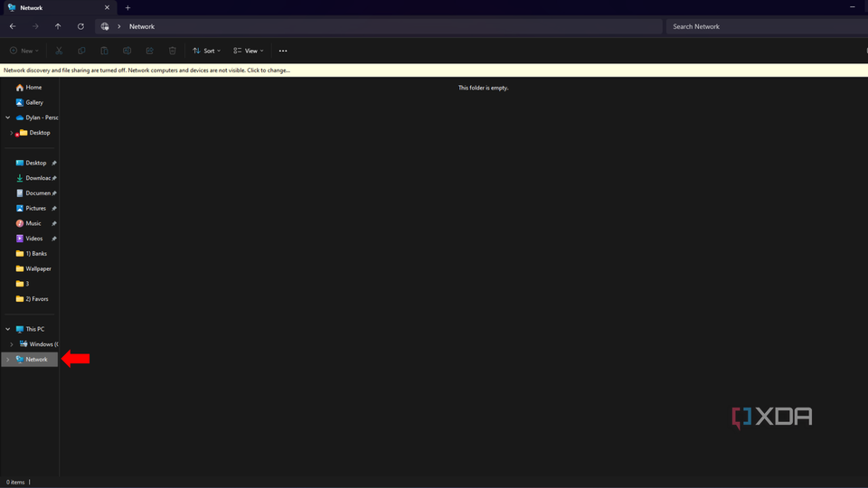Select the Windows (C:) drive

tap(39, 344)
